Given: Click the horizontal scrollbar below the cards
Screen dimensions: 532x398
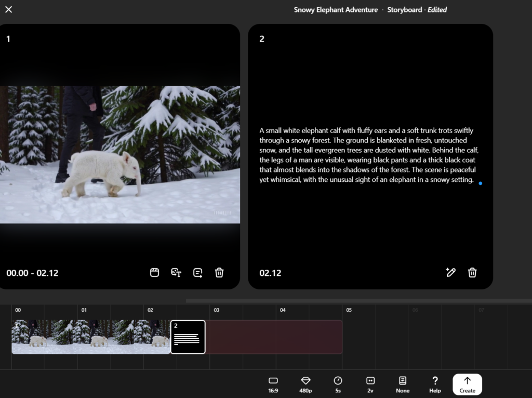Looking at the screenshot, I should point(358,301).
